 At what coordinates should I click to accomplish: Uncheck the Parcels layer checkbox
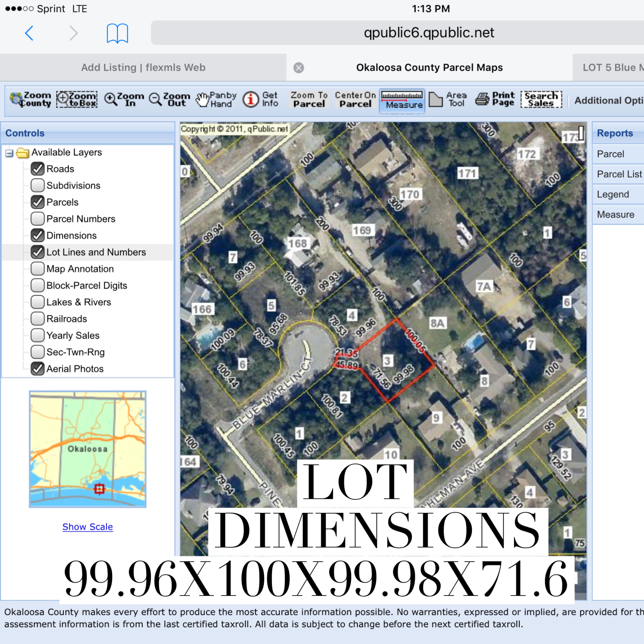(x=38, y=202)
